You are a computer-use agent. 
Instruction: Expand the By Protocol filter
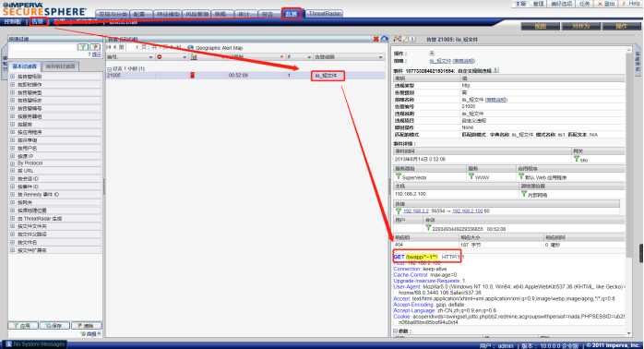click(x=12, y=163)
